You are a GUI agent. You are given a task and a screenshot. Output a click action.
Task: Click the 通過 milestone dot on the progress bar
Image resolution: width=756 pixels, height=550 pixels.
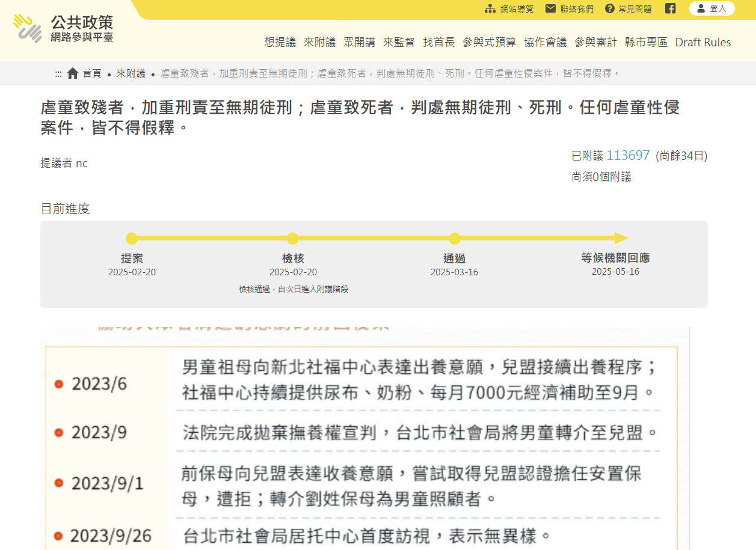click(454, 239)
